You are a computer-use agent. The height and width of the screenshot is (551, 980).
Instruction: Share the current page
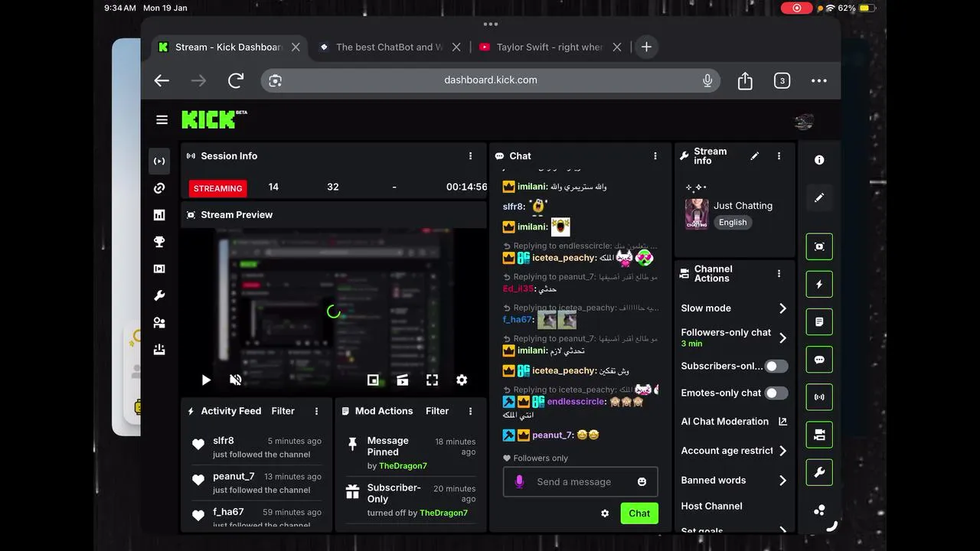tap(745, 80)
